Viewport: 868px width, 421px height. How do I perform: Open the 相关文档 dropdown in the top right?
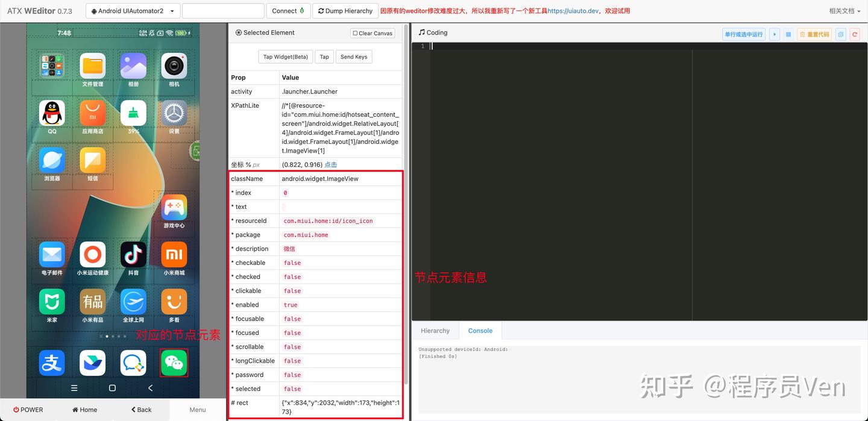844,10
